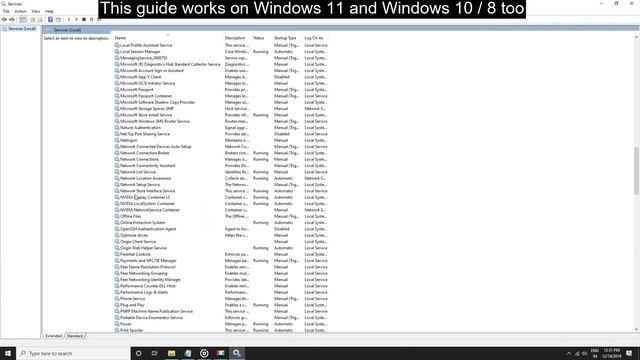
Task: Click the Forward arrow in the Services toolbar
Action: [x=12, y=20]
